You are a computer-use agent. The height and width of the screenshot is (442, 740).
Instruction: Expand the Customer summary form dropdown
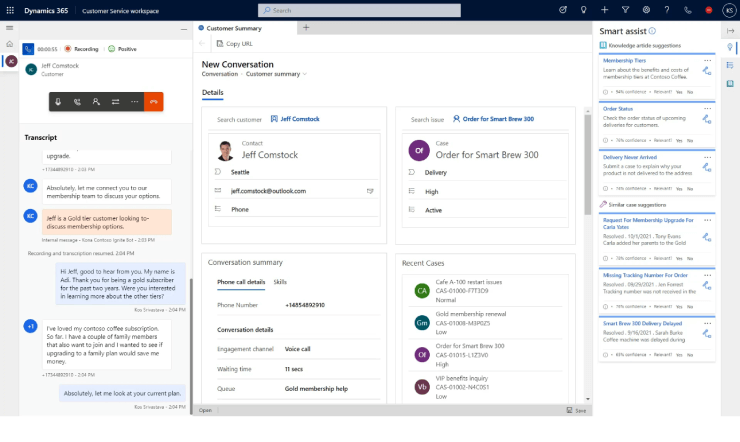coord(305,74)
